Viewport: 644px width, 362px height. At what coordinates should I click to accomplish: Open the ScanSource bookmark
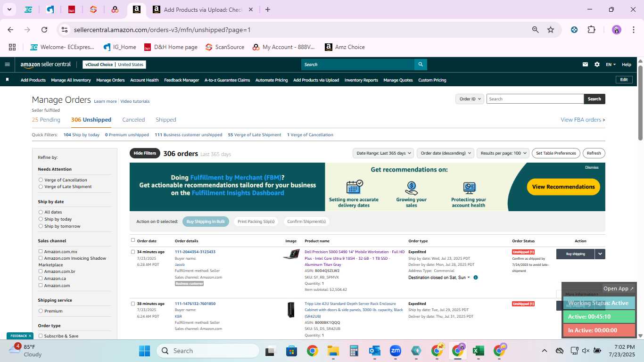tap(225, 47)
